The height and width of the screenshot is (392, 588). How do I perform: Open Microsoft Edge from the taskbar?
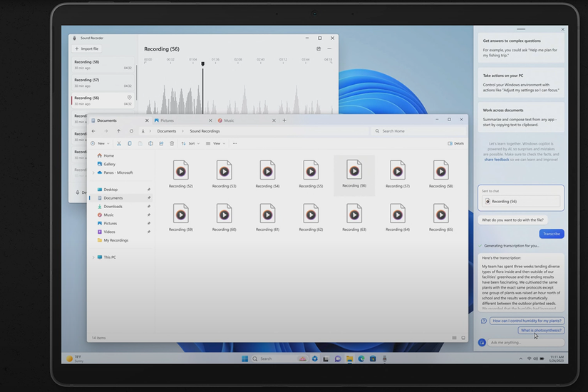(x=361, y=359)
